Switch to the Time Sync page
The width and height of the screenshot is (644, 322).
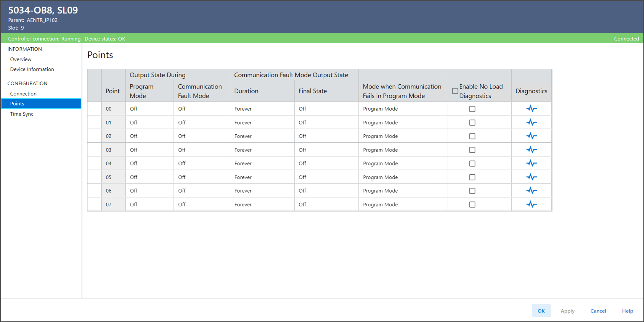click(22, 114)
